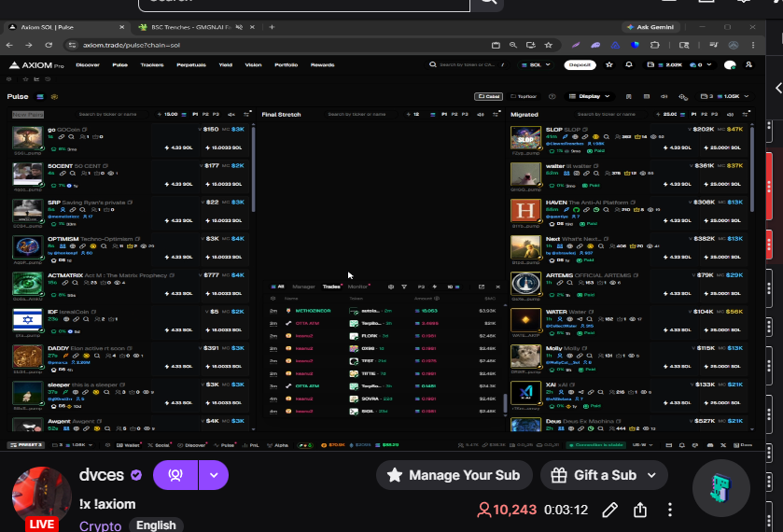Open the user account icon in Axiom
The height and width of the screenshot is (532, 783).
coord(748,64)
